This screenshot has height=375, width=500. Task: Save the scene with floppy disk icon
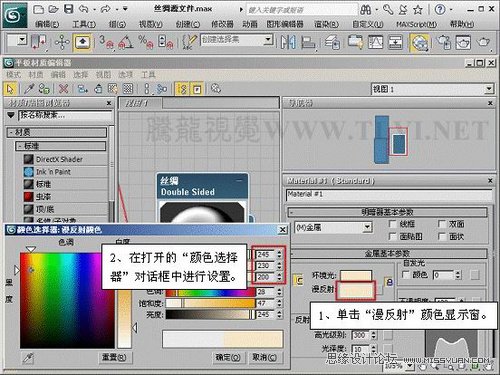69,9
